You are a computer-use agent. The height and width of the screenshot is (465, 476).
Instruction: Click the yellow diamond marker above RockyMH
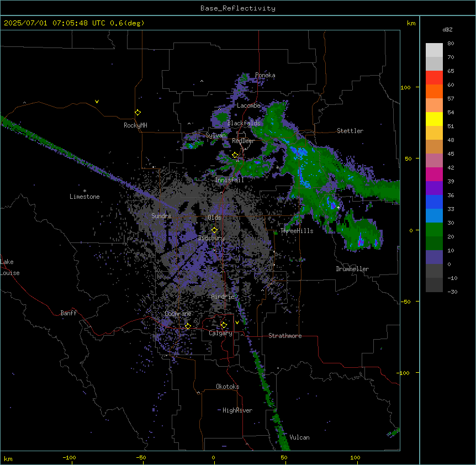[137, 113]
